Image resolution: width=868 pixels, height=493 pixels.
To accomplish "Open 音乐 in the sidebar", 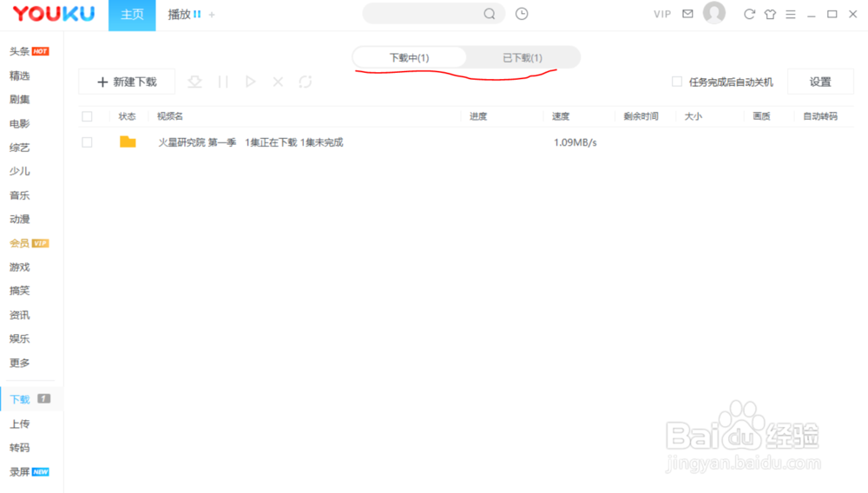I will pyautogui.click(x=19, y=195).
